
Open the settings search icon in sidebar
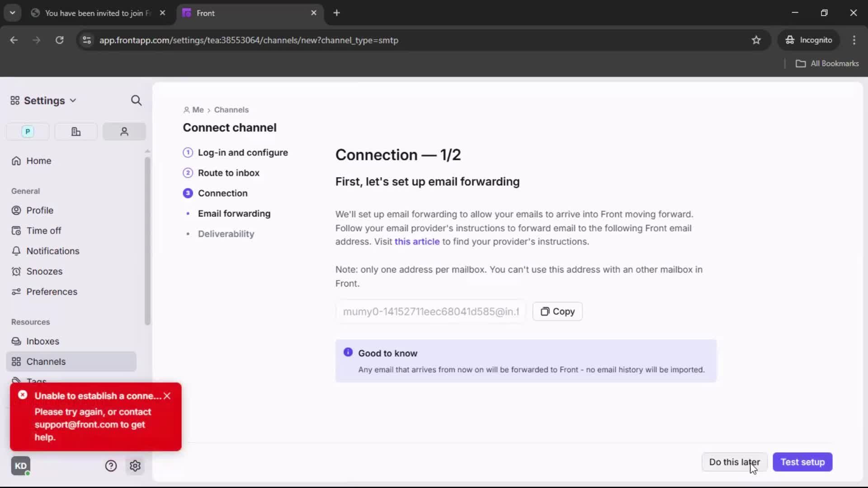point(136,100)
